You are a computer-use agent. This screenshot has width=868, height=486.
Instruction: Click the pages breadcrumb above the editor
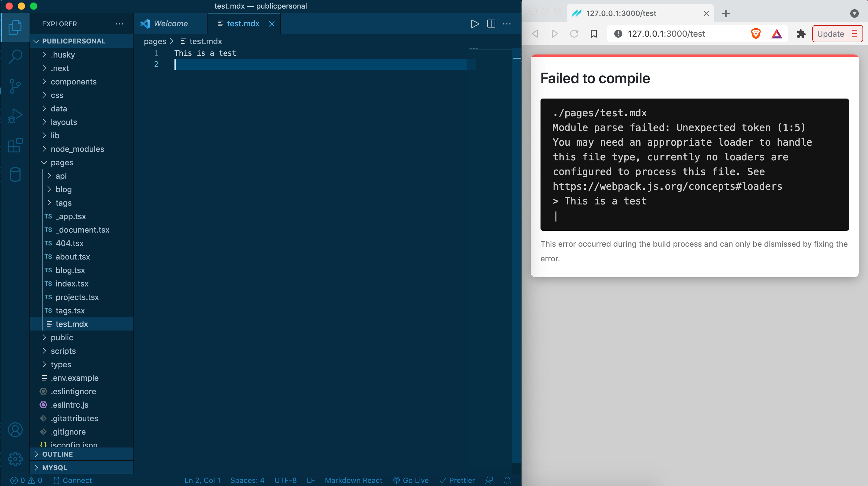pyautogui.click(x=155, y=41)
